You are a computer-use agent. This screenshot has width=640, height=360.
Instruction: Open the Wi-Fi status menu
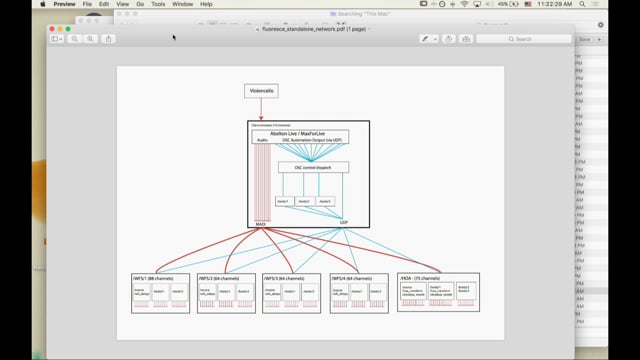pyautogui.click(x=464, y=4)
